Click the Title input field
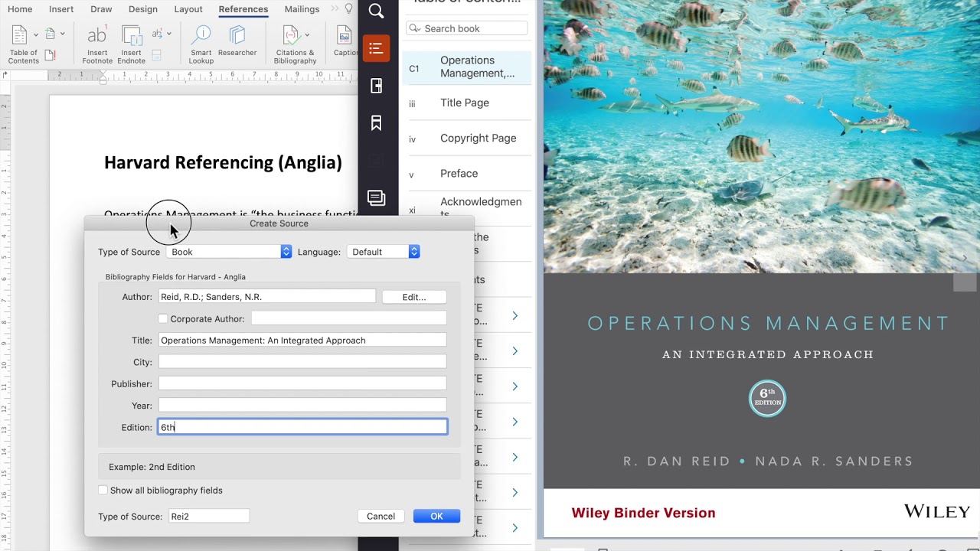The width and height of the screenshot is (980, 551). 302,340
